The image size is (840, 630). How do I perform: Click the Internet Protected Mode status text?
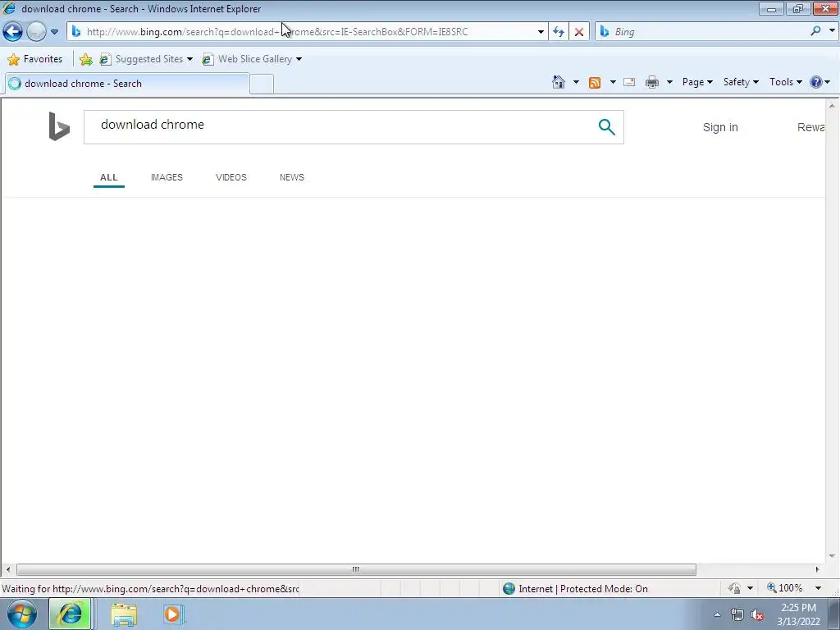point(583,589)
